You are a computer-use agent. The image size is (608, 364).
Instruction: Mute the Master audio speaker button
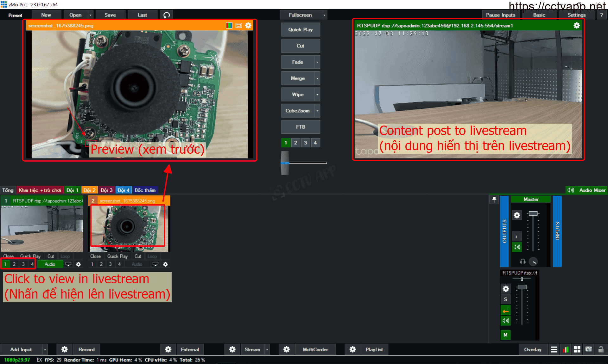[x=517, y=247]
